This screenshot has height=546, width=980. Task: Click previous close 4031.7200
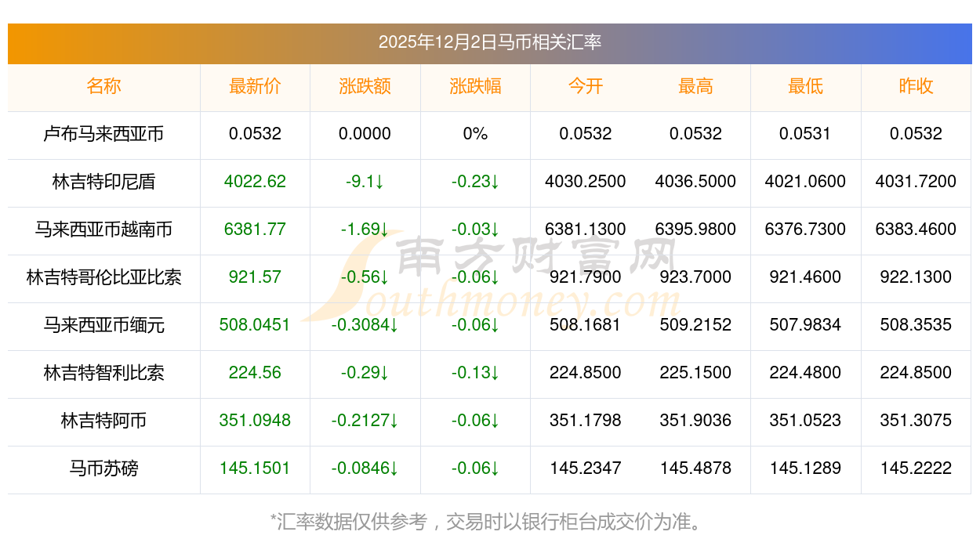916,182
